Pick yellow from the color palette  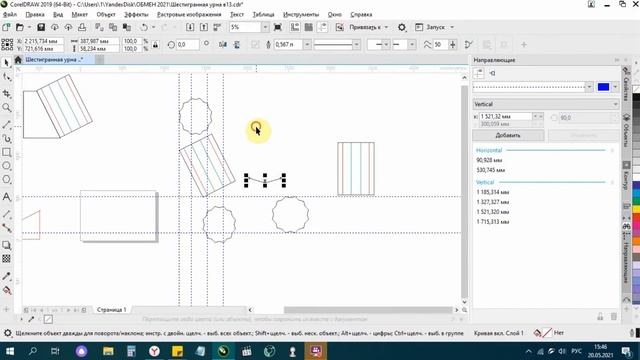point(636,209)
